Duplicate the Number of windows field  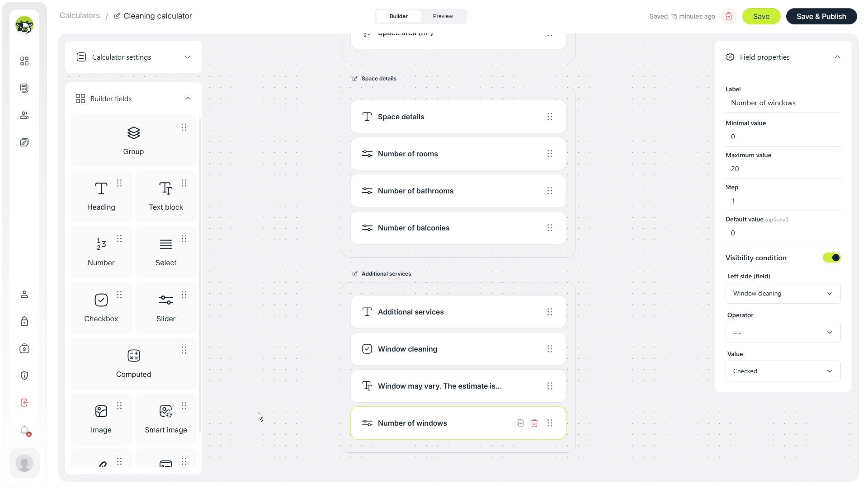[x=520, y=423]
